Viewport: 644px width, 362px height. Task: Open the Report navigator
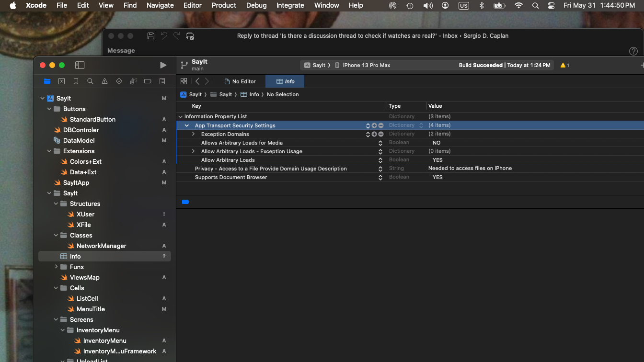(x=162, y=81)
